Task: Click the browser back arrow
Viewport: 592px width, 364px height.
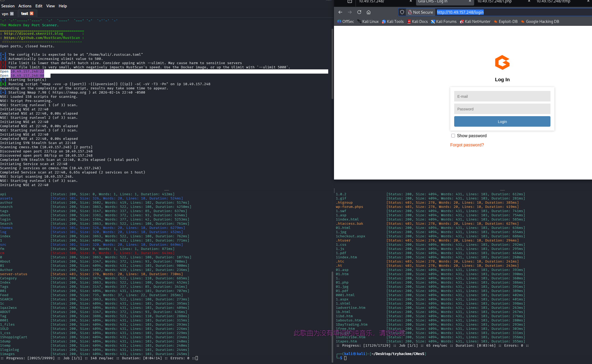Action: [x=340, y=12]
